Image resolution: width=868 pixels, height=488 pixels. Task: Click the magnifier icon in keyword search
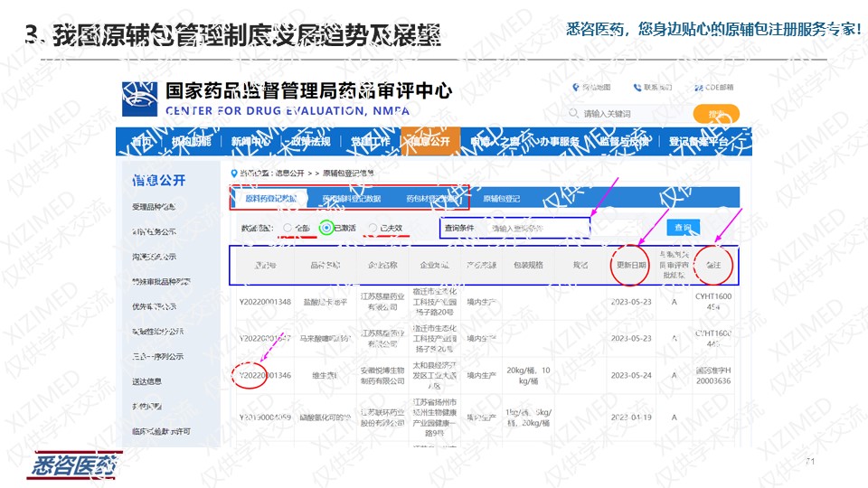point(573,114)
